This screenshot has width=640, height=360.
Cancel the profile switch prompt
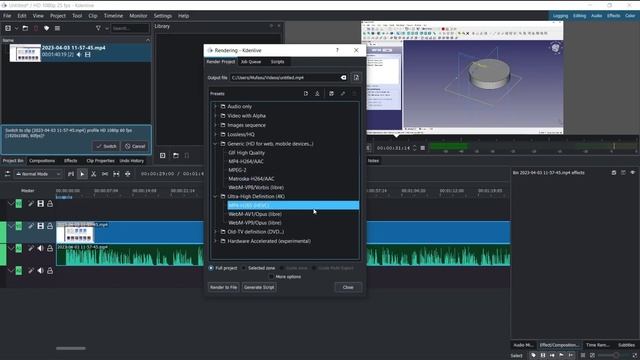coord(135,146)
